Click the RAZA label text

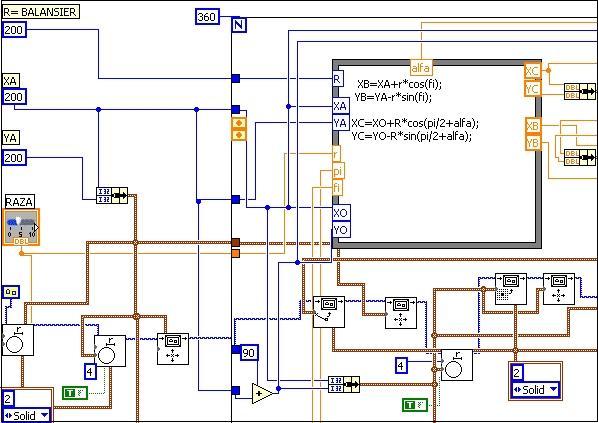[19, 202]
